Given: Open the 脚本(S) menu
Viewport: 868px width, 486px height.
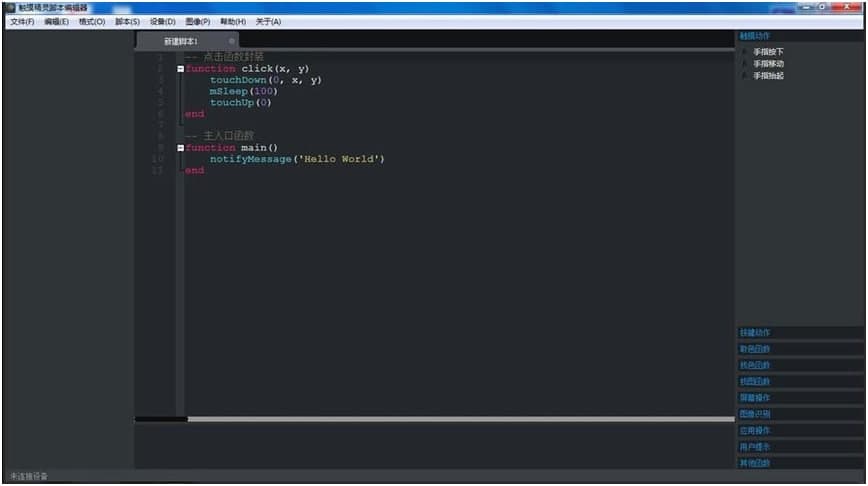Looking at the screenshot, I should click(x=127, y=22).
